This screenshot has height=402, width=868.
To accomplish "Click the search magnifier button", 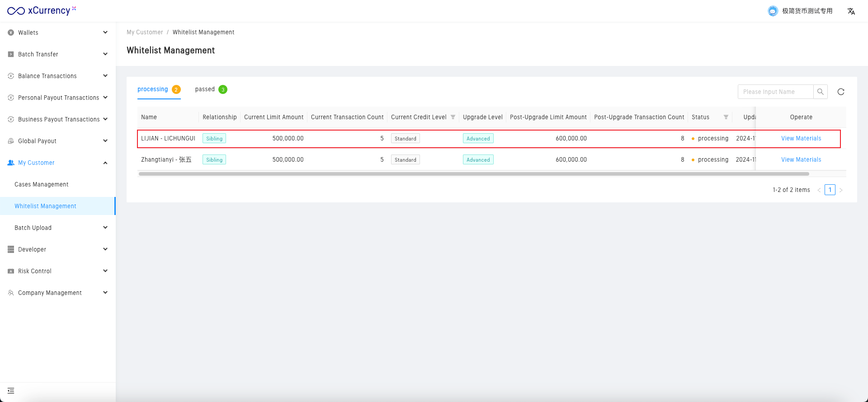I will coord(821,92).
